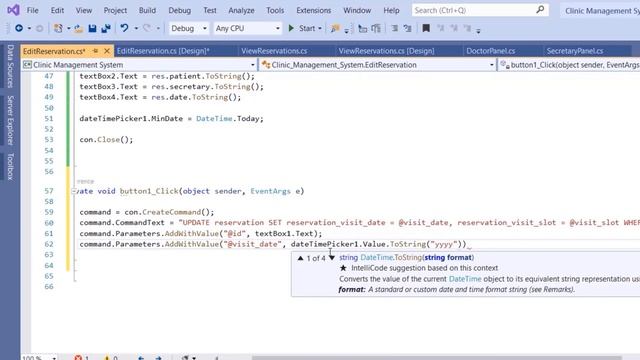Open the Window menu

(x=357, y=10)
